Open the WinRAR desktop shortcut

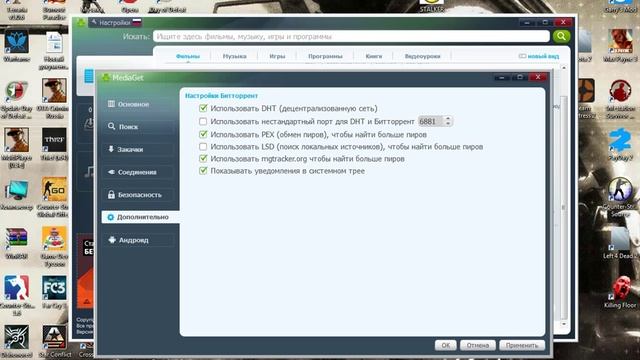[16, 242]
